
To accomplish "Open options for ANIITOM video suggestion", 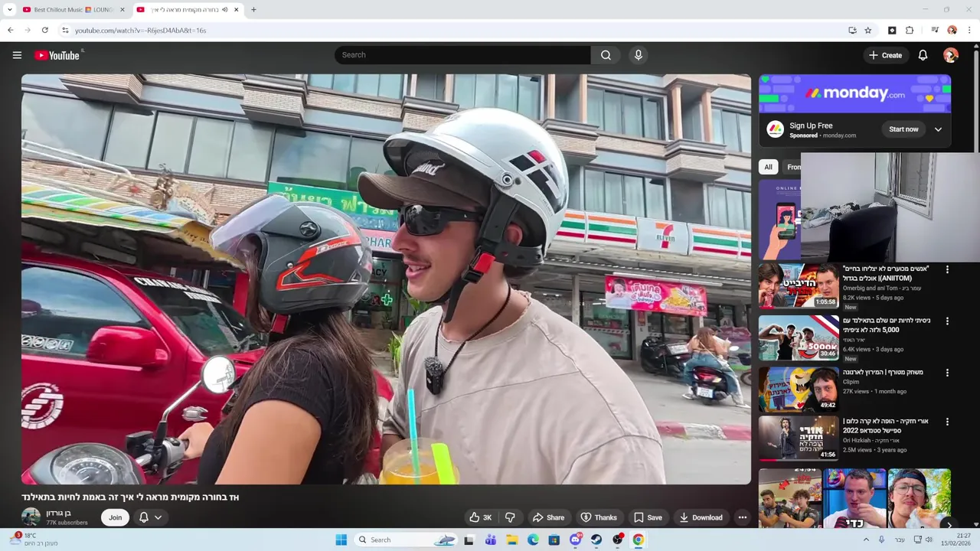I will tap(947, 269).
